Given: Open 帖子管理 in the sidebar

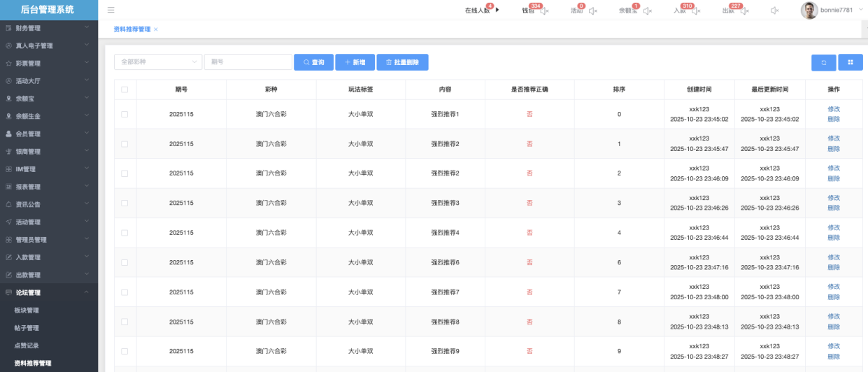Looking at the screenshot, I should coord(27,328).
